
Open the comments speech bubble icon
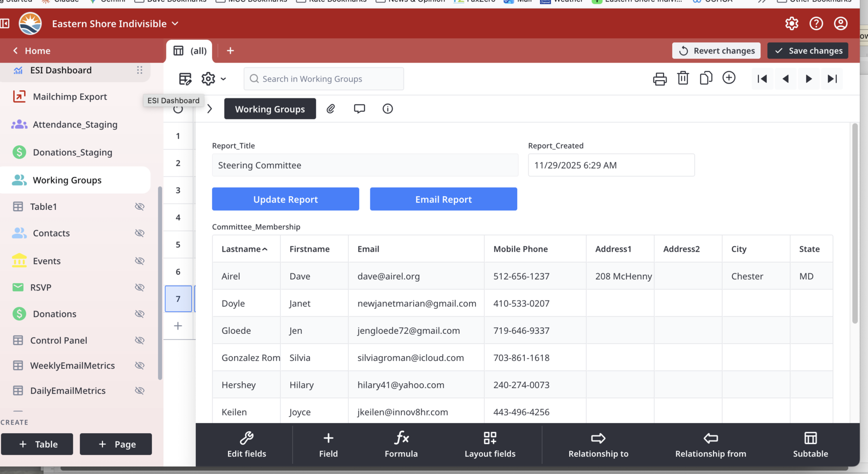(x=359, y=109)
